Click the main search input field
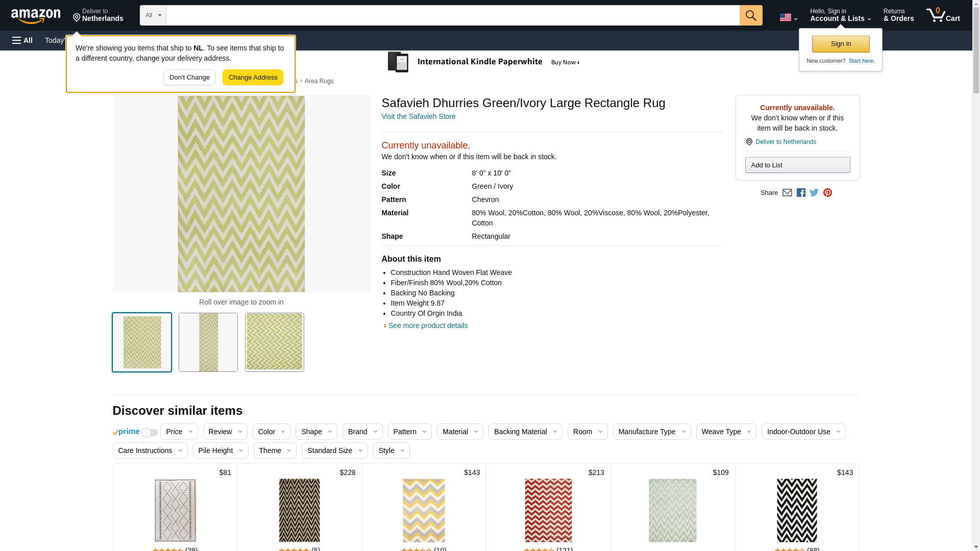This screenshot has width=980, height=551. click(x=452, y=15)
